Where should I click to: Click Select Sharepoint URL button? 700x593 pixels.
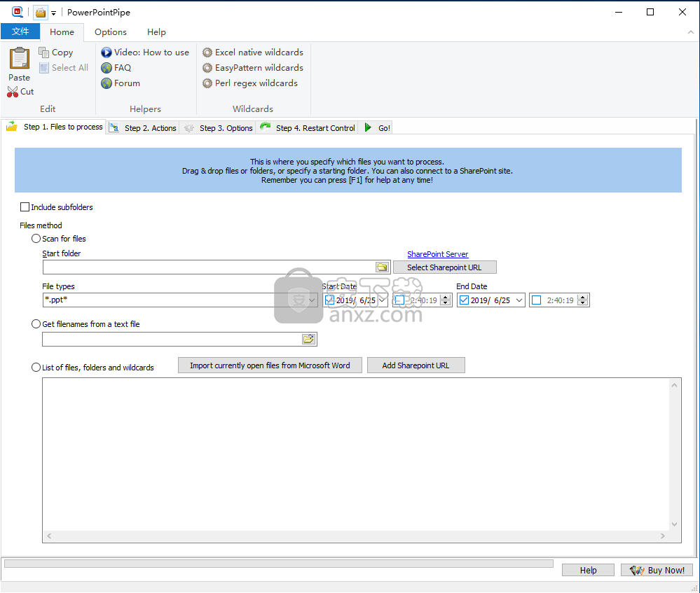tap(445, 267)
